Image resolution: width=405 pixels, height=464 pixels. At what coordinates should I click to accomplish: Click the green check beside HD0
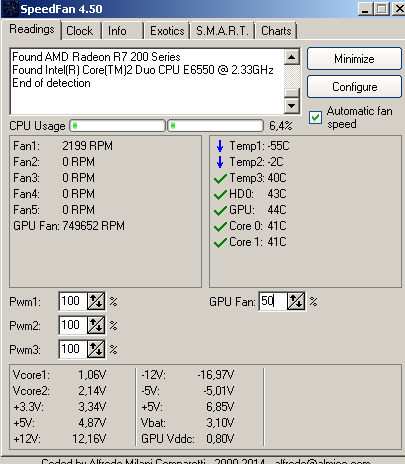click(220, 195)
